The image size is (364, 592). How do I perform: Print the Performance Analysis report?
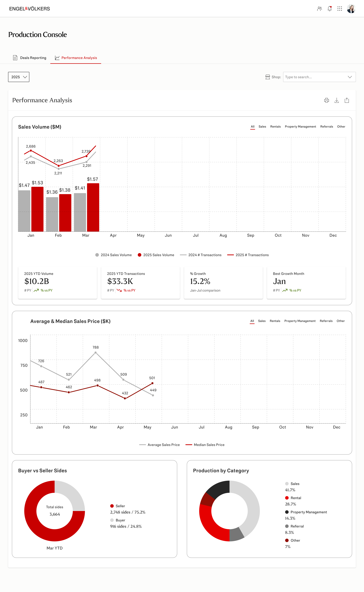(326, 100)
